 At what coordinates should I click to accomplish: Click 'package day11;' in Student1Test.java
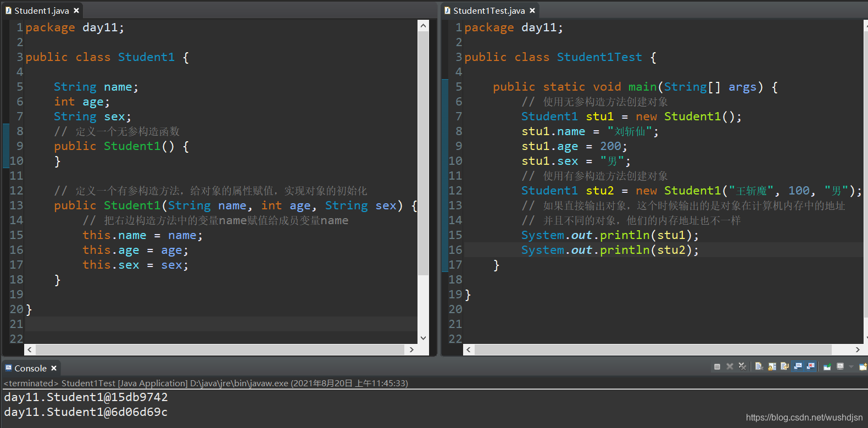[x=514, y=27]
